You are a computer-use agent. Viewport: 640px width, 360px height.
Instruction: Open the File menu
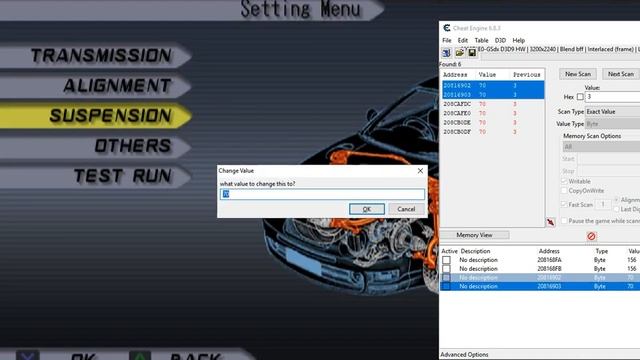(447, 40)
